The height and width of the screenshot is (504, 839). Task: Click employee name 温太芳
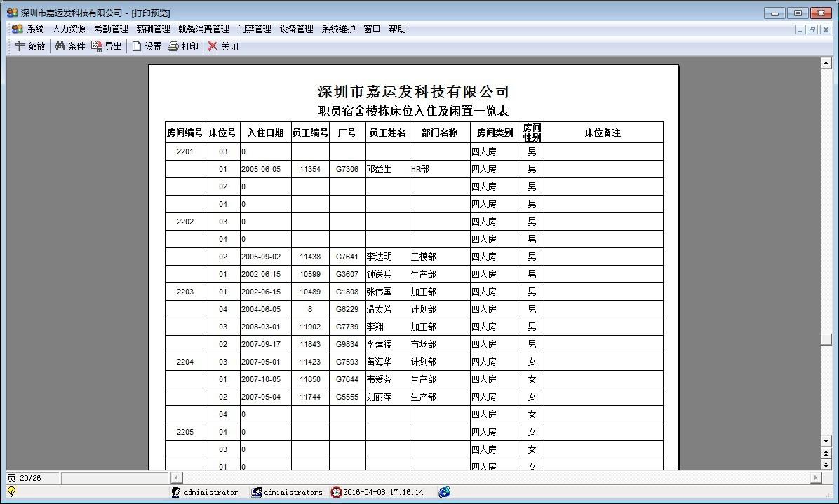pyautogui.click(x=379, y=309)
